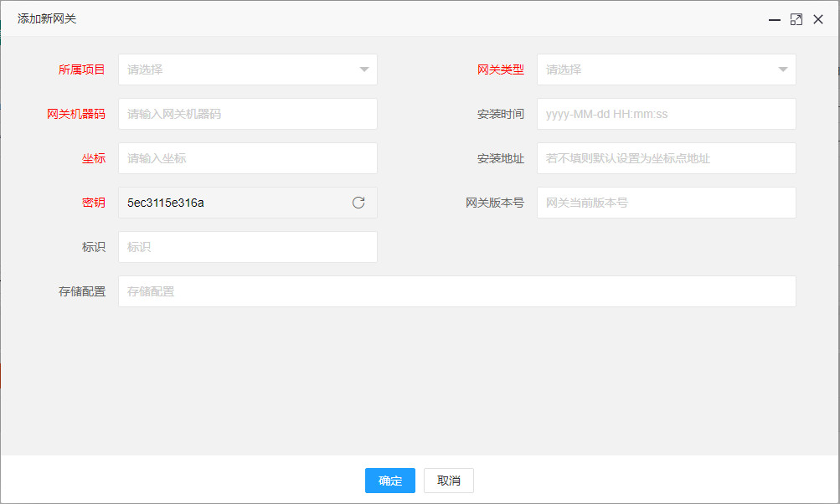Regenerate the 密钥 key with refresh icon
Viewport: 840px width, 504px height.
click(x=358, y=203)
